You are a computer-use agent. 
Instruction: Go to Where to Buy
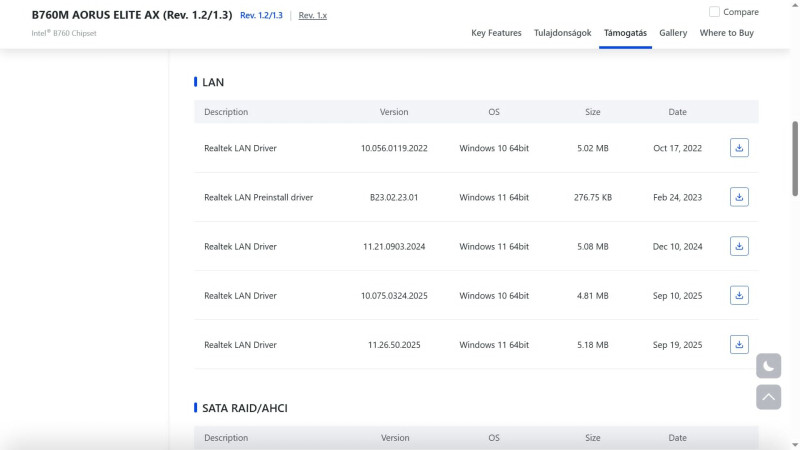pos(727,33)
